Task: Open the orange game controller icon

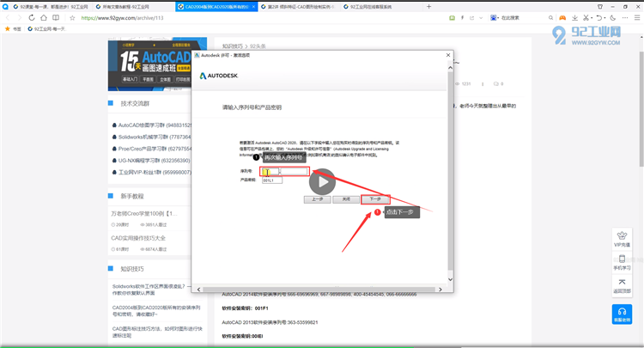Action: tap(562, 18)
